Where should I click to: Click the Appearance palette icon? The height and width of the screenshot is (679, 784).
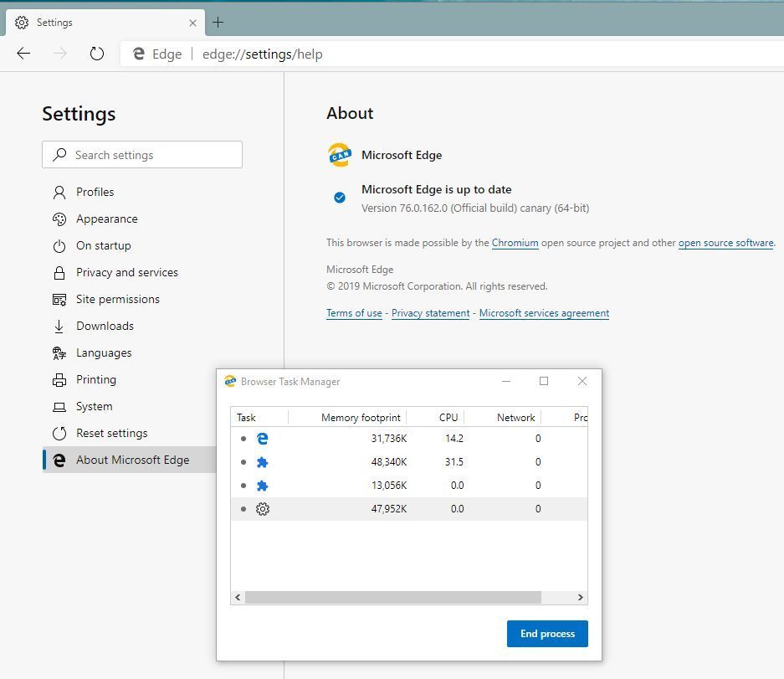(x=59, y=219)
